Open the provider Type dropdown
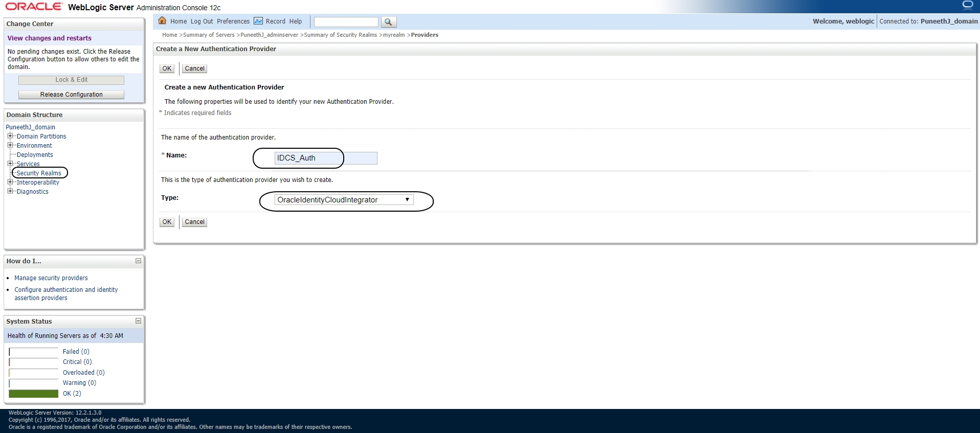 344,200
